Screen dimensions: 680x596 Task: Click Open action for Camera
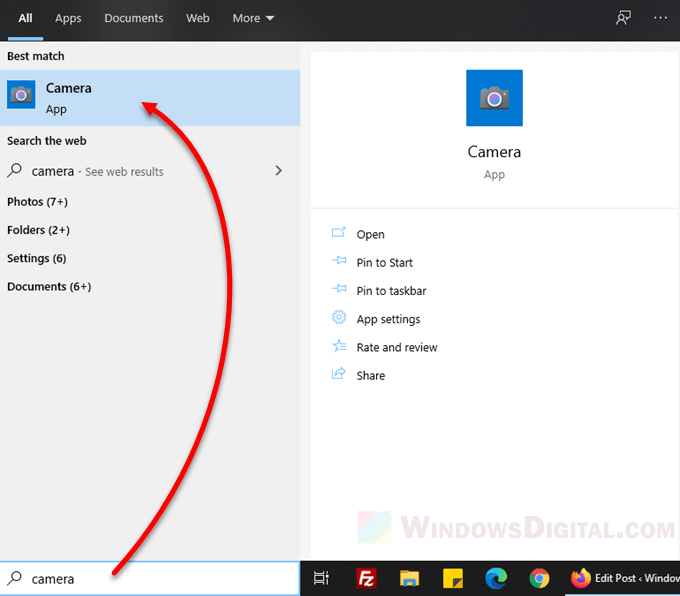(370, 234)
